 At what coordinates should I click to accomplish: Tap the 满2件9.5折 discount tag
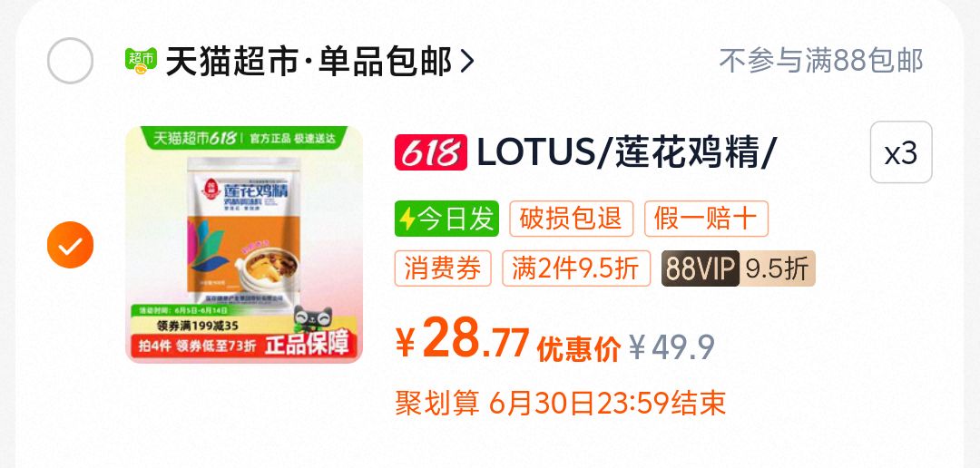click(x=576, y=268)
